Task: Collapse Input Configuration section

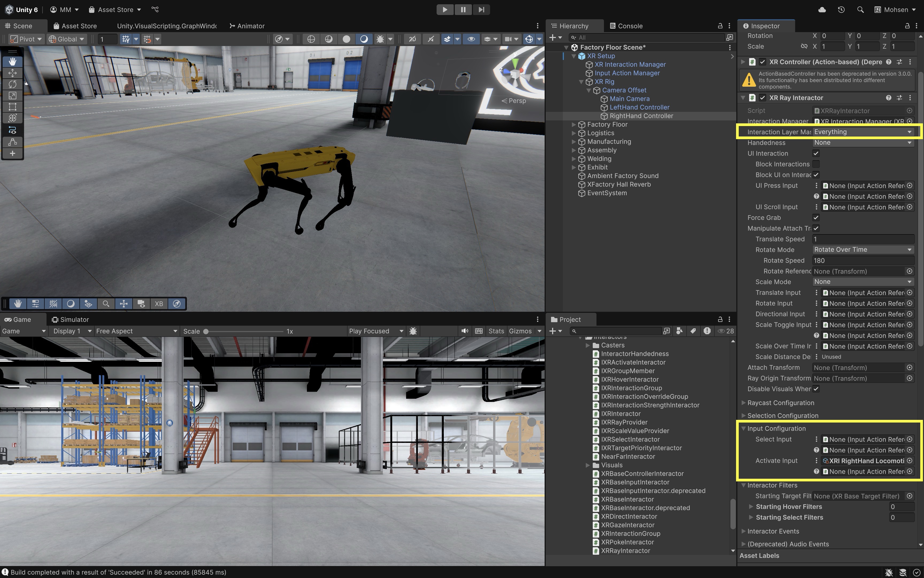Action: pos(744,428)
